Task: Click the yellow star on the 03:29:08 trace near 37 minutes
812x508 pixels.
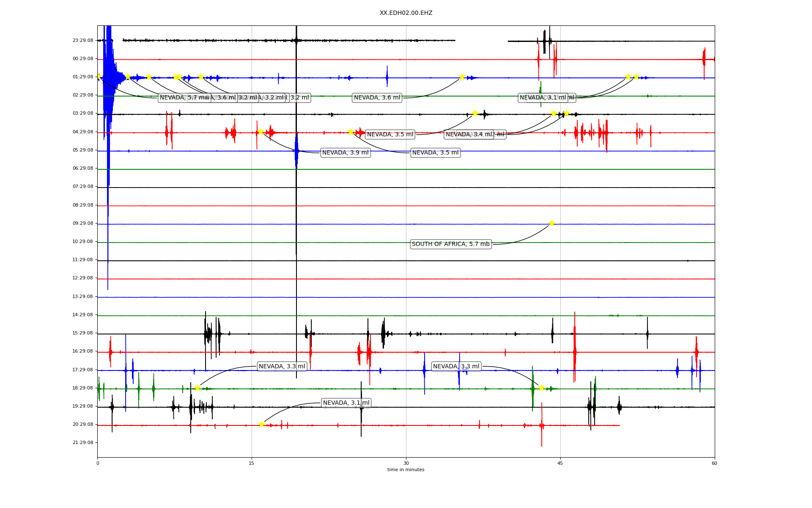Action: [475, 113]
